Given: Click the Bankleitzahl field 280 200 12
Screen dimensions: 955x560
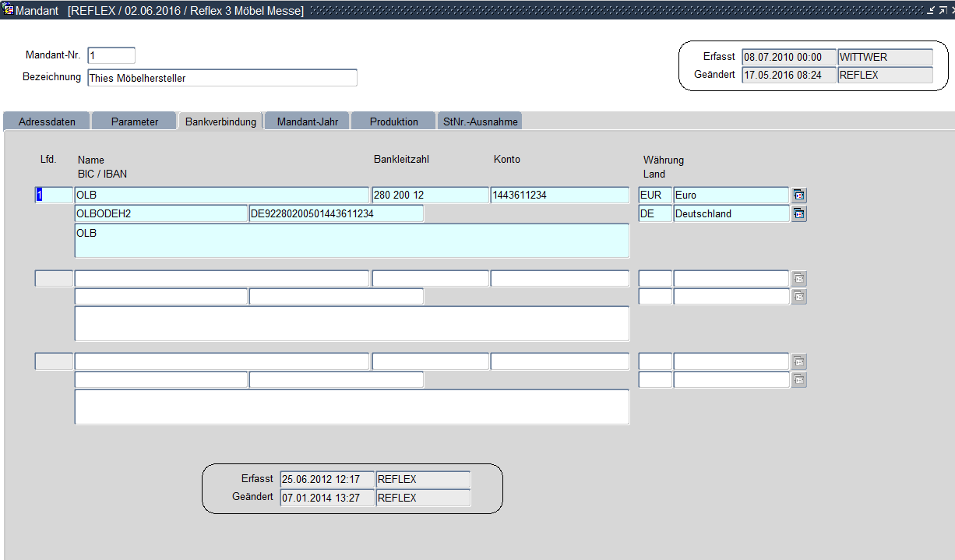Looking at the screenshot, I should point(430,195).
